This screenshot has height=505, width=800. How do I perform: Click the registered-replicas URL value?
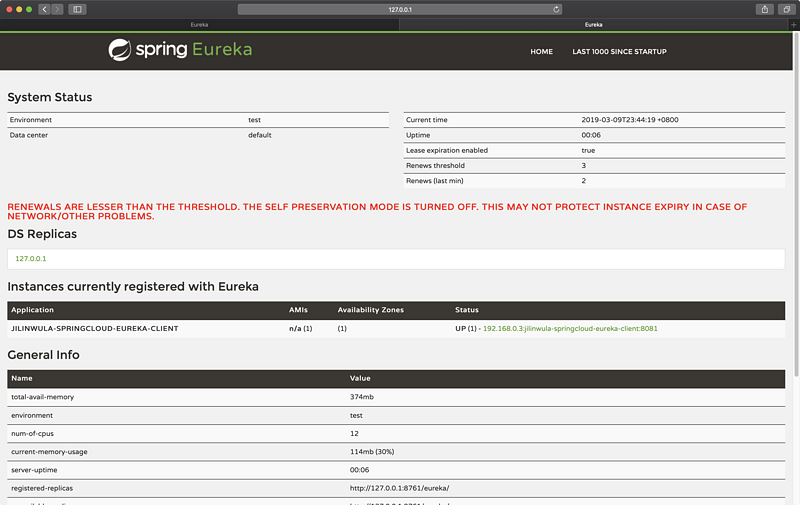tap(399, 488)
